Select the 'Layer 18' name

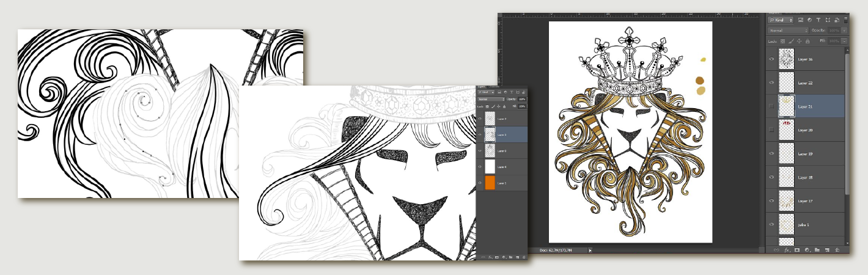(806, 177)
